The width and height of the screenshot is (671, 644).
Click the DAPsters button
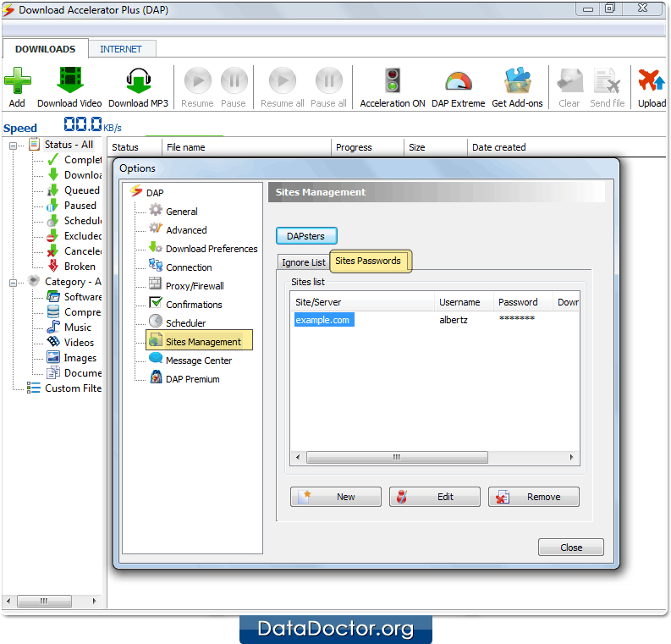[306, 236]
